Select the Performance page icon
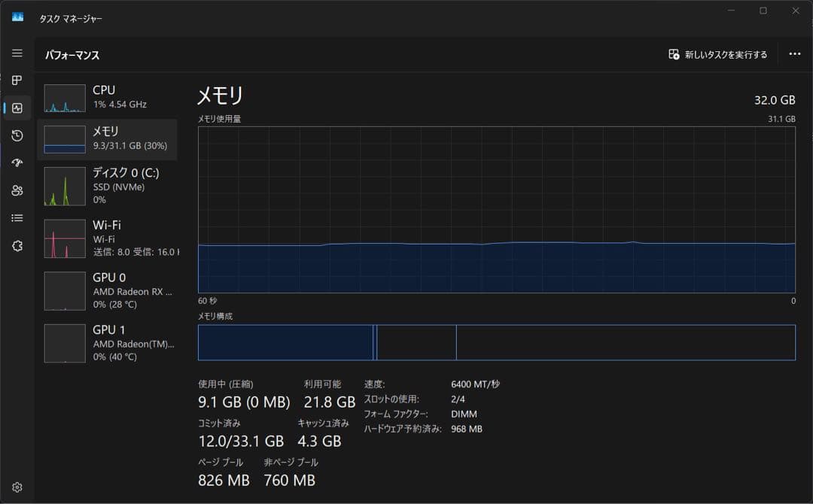This screenshot has height=504, width=813. click(17, 108)
